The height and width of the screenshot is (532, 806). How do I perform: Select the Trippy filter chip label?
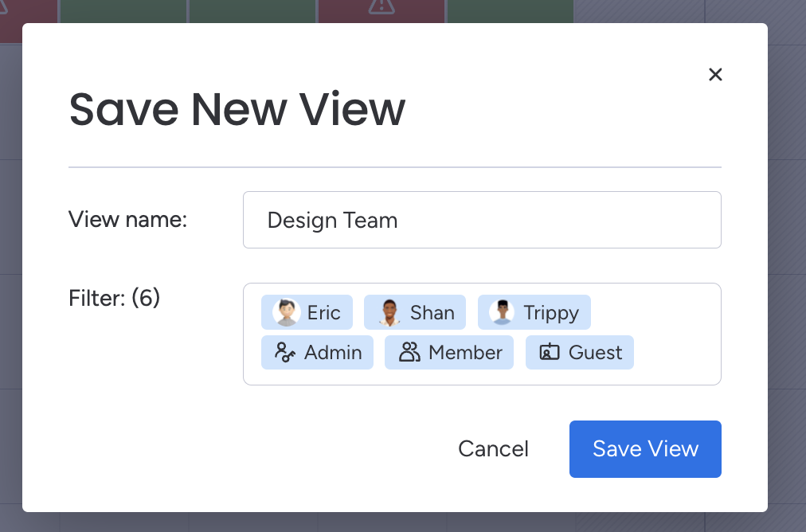[551, 313]
